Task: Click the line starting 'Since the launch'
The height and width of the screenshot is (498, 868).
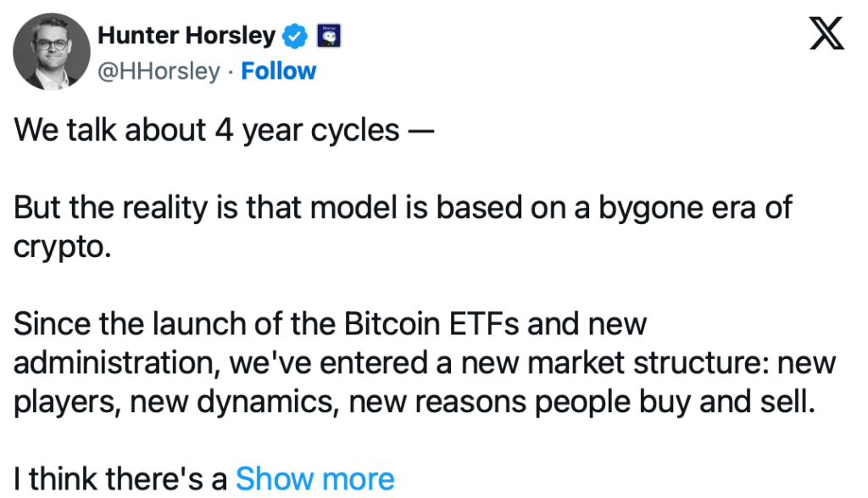Action: 331,324
